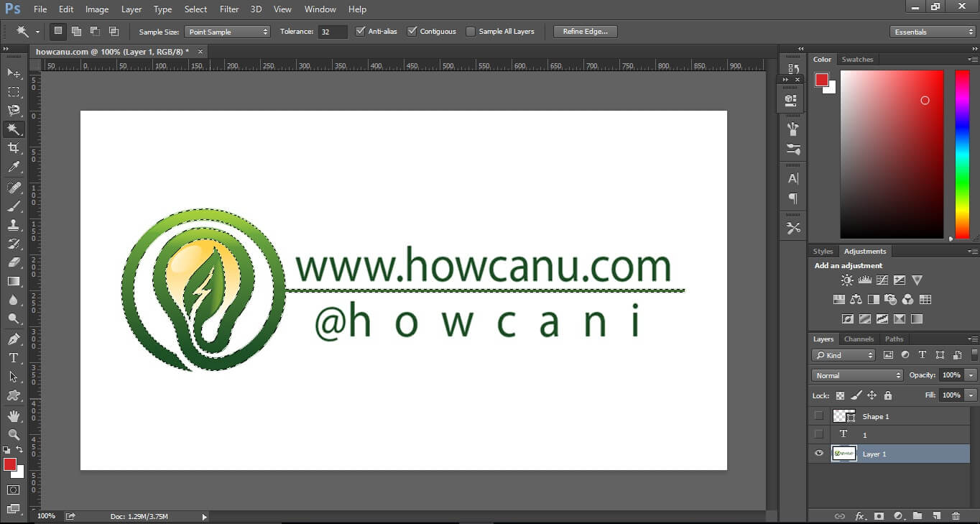Open the Layers panel flyout menu
Image resolution: width=980 pixels, height=524 pixels.
pyautogui.click(x=972, y=339)
